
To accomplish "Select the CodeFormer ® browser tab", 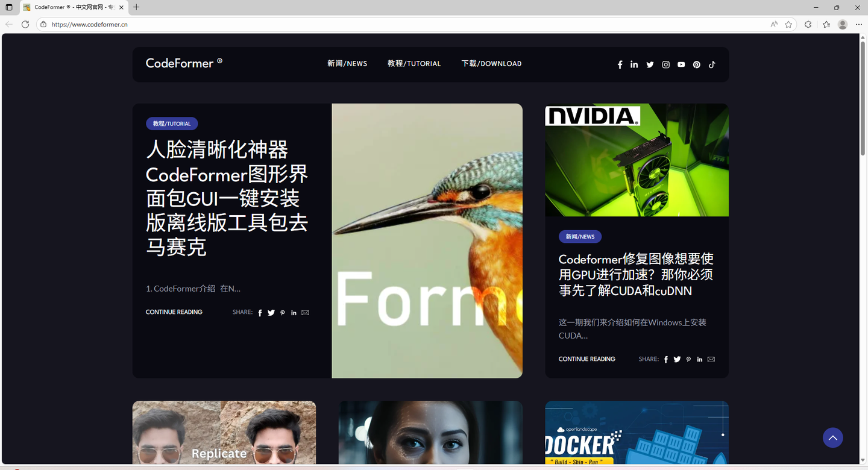I will (x=74, y=7).
